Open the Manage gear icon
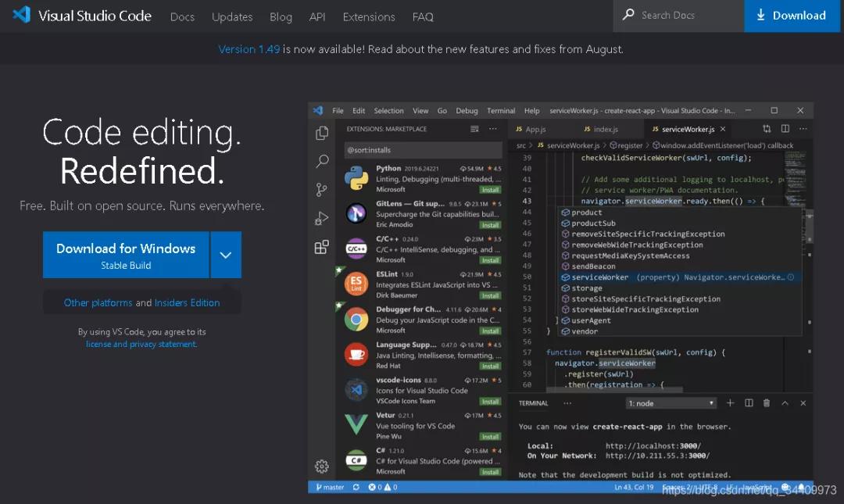The width and height of the screenshot is (844, 504). [322, 466]
